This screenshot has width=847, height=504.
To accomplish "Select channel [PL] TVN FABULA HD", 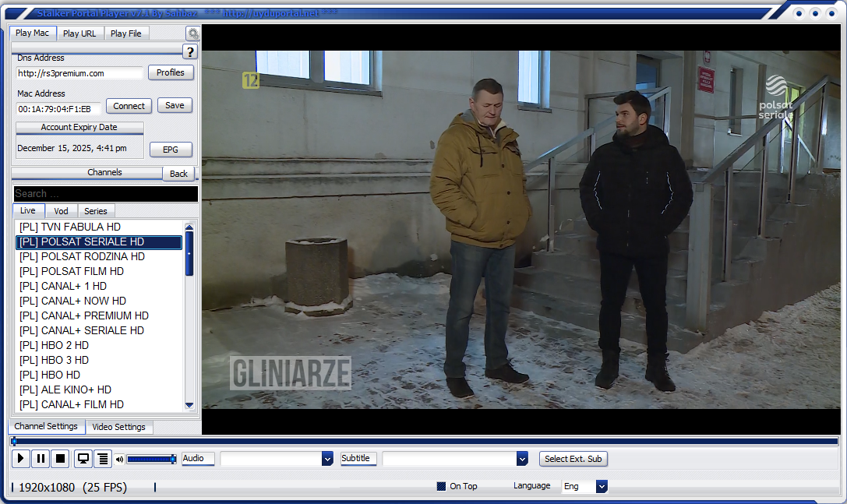I will click(x=100, y=227).
